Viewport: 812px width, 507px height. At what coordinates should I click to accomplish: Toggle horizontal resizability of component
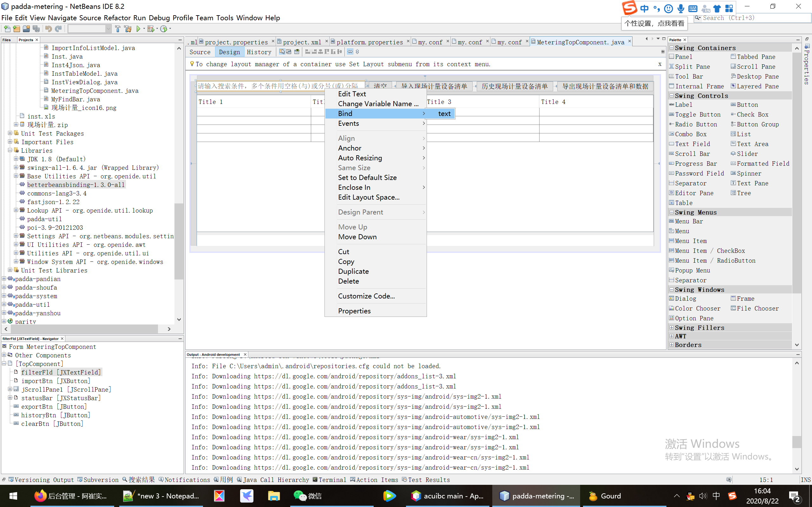coord(350,52)
